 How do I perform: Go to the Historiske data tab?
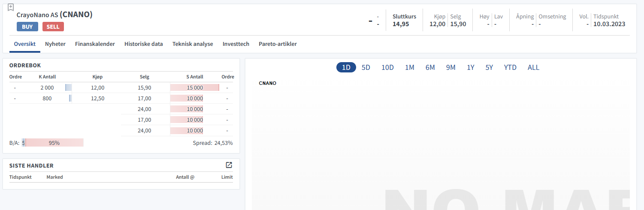click(x=144, y=44)
